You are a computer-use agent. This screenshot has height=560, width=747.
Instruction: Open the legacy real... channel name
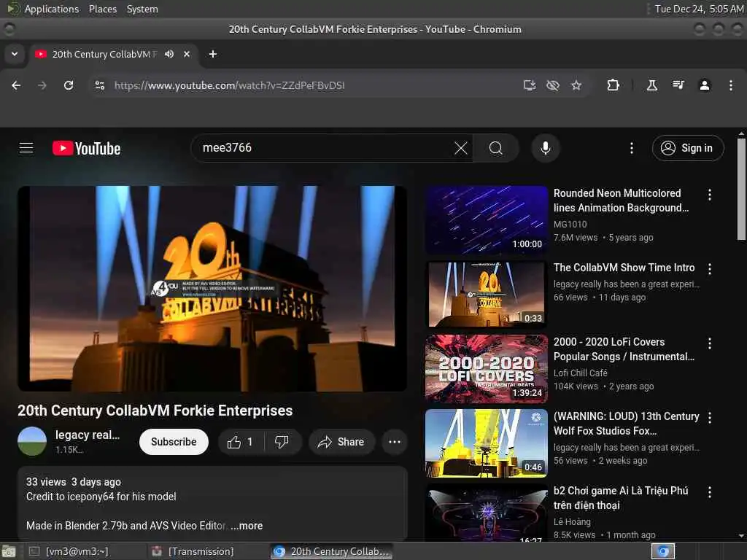click(x=88, y=435)
